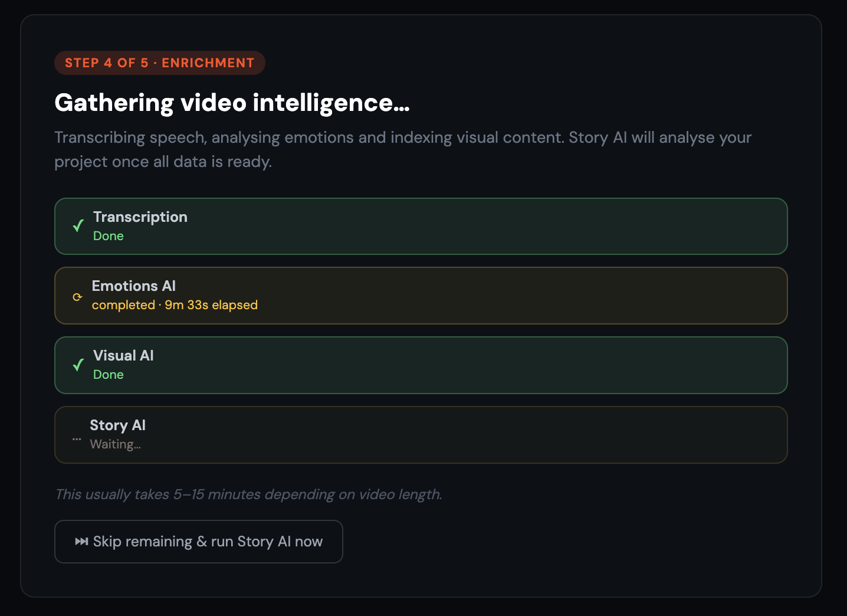This screenshot has width=847, height=616.
Task: Click the Story AI waiting dots icon
Action: 77,439
